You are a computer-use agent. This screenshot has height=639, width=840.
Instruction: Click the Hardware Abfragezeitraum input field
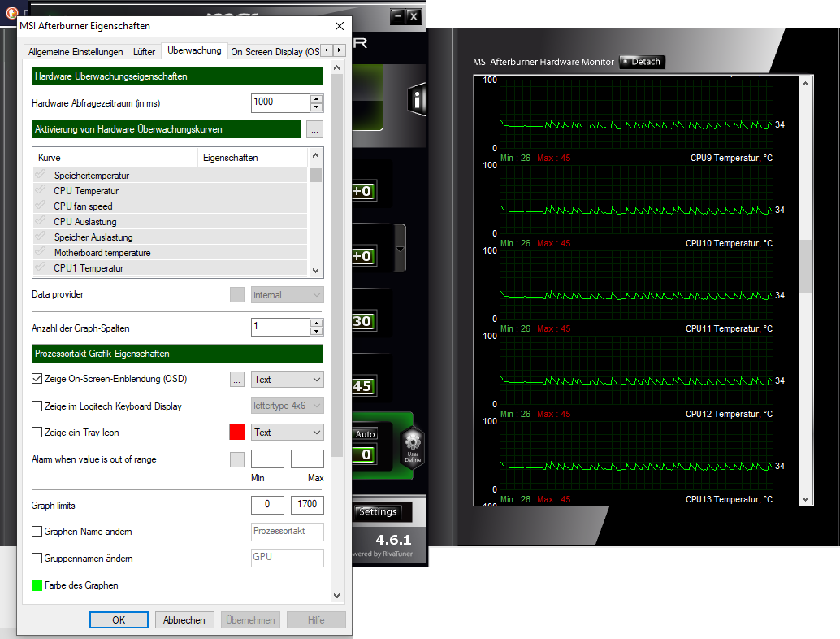(x=280, y=103)
